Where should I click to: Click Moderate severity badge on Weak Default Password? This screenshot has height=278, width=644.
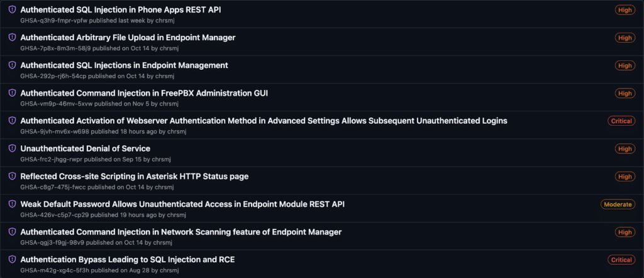[618, 204]
